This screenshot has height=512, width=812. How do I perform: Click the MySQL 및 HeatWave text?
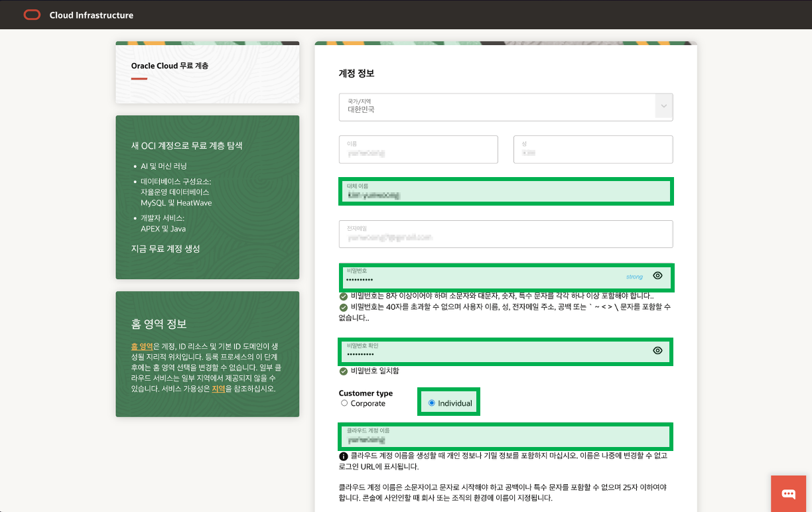(176, 203)
